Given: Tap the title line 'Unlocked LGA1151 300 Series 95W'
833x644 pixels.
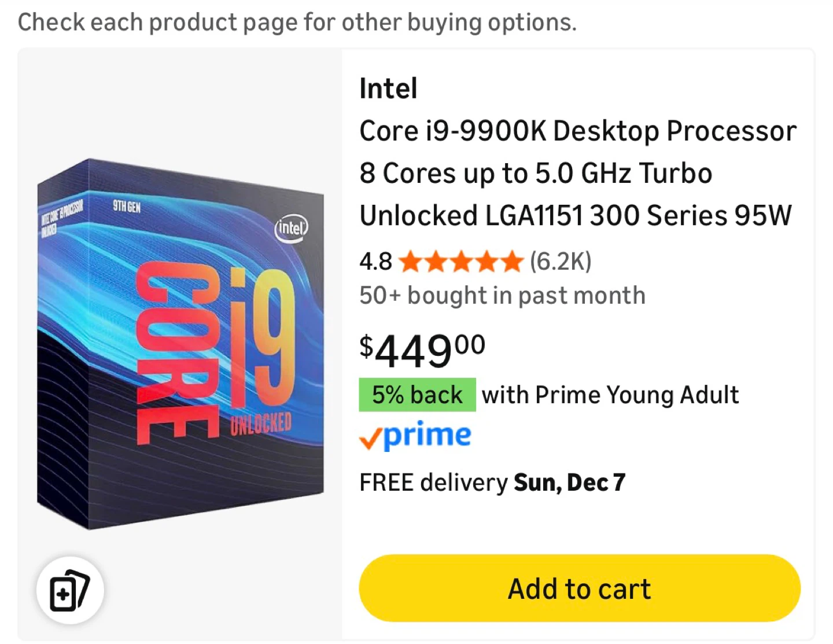Looking at the screenshot, I should [575, 216].
